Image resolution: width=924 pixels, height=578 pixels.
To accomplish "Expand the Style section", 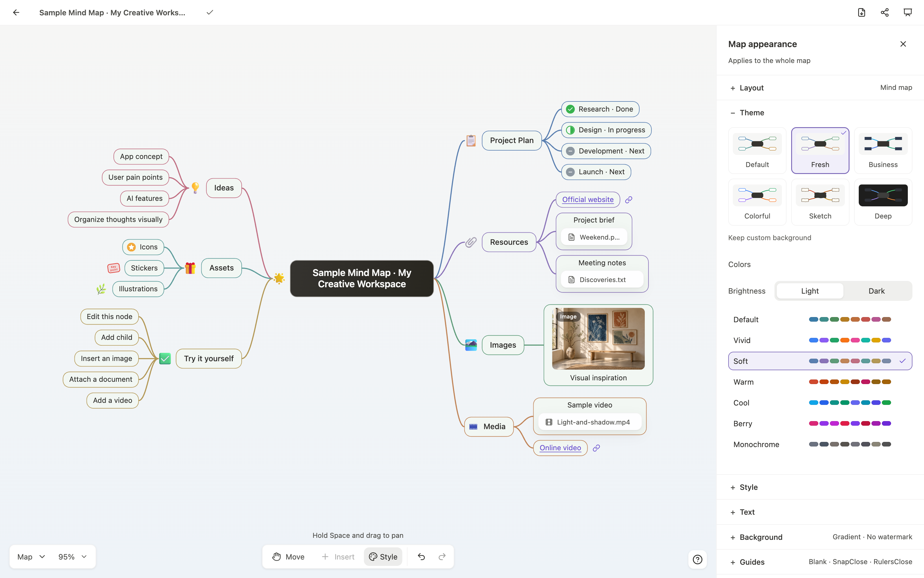I will click(x=820, y=487).
